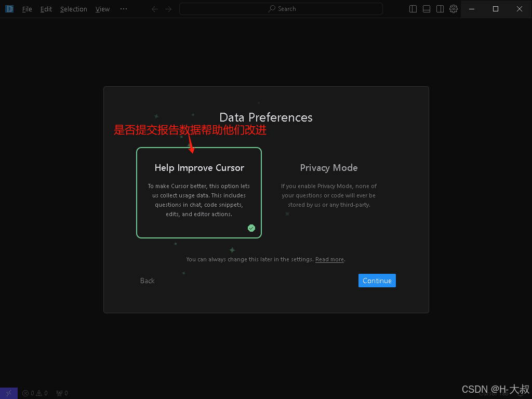
Task: Open the Read more link
Action: (x=329, y=259)
